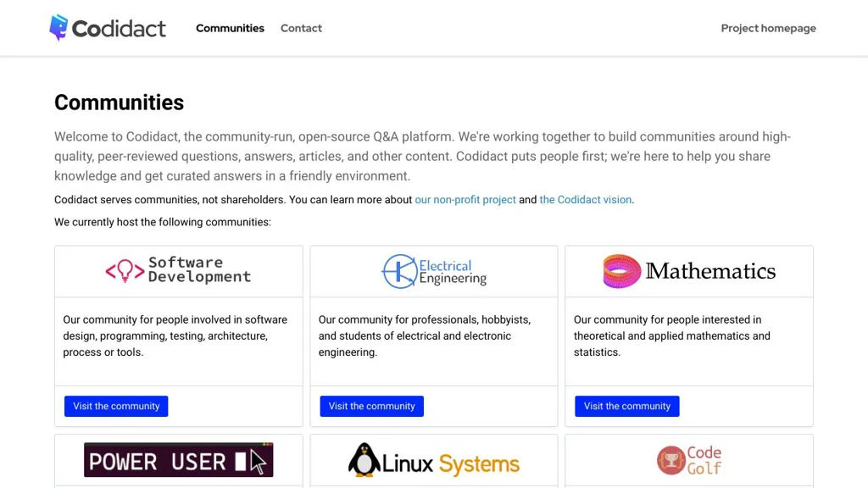The width and height of the screenshot is (868, 488).
Task: Open the 'our non-profit project' link
Action: (465, 200)
